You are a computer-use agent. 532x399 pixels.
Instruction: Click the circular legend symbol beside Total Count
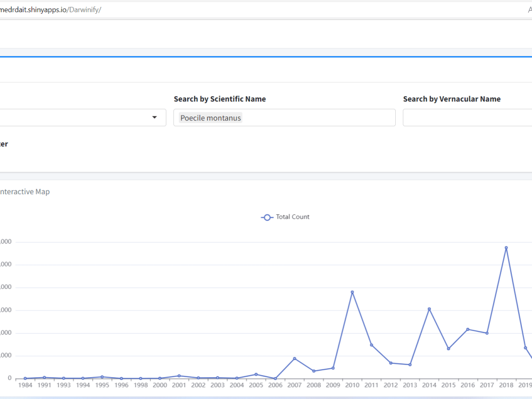(x=267, y=217)
